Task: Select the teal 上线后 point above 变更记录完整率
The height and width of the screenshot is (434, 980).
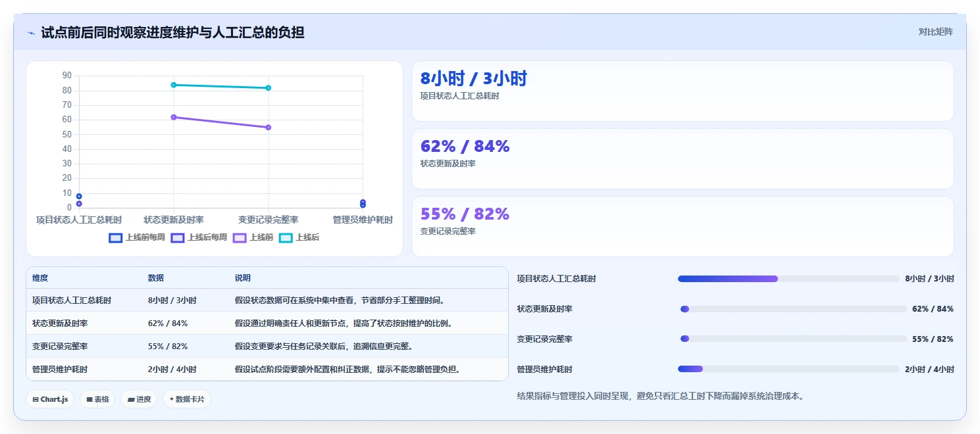Action: pos(269,88)
